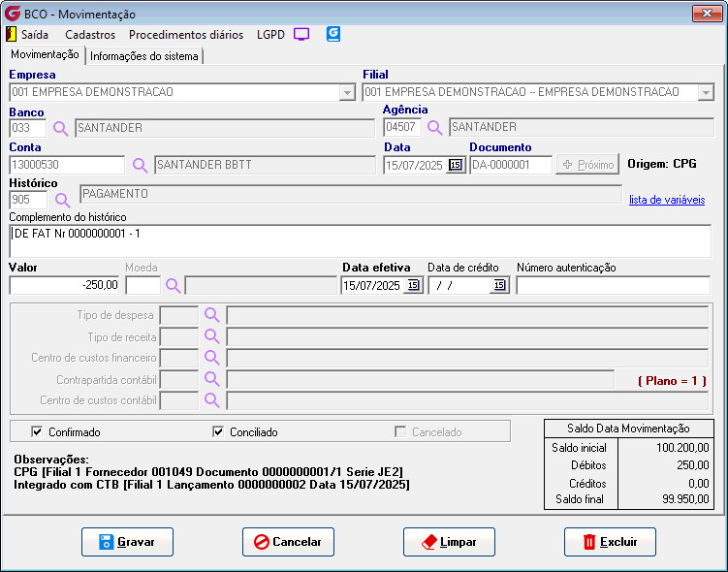This screenshot has width=728, height=572.
Task: Click the ( Plano = 1 ) label
Action: pyautogui.click(x=673, y=381)
